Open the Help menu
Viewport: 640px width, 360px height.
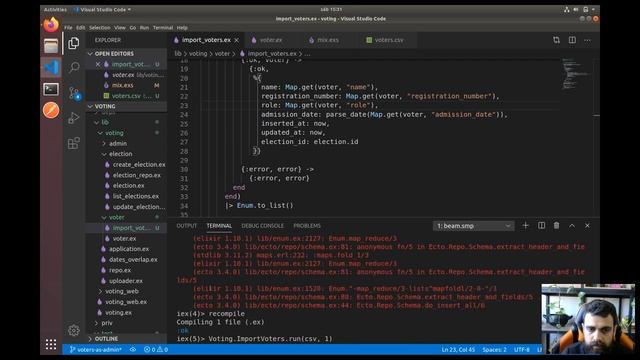point(182,28)
